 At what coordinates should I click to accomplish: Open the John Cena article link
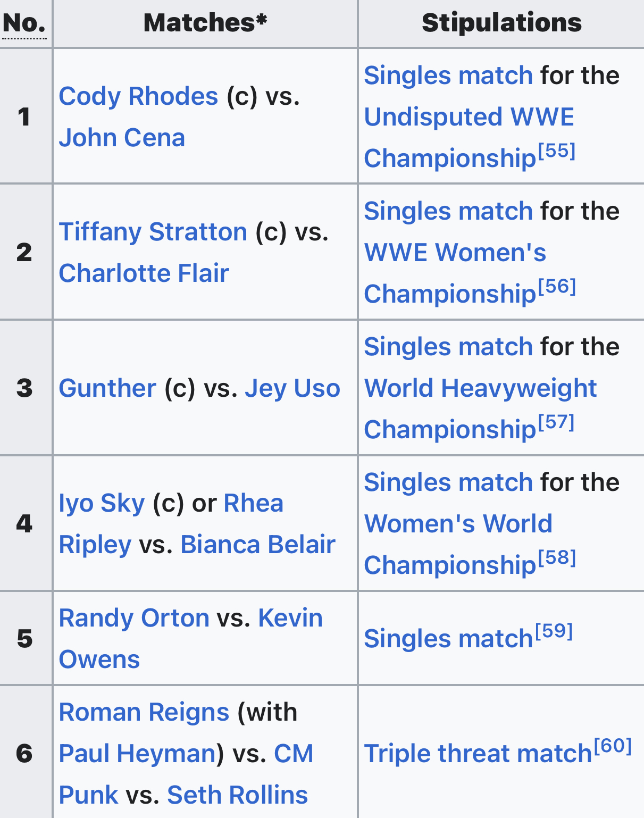(x=122, y=138)
